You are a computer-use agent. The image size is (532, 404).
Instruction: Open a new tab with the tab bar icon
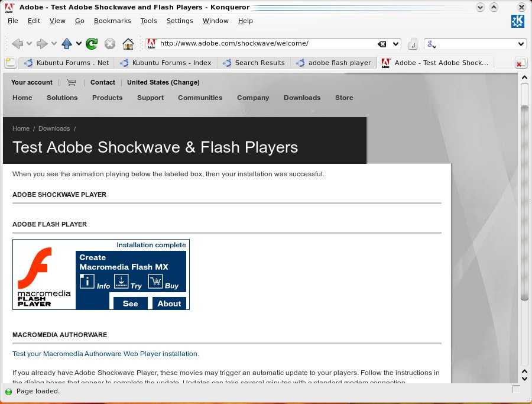(10, 63)
